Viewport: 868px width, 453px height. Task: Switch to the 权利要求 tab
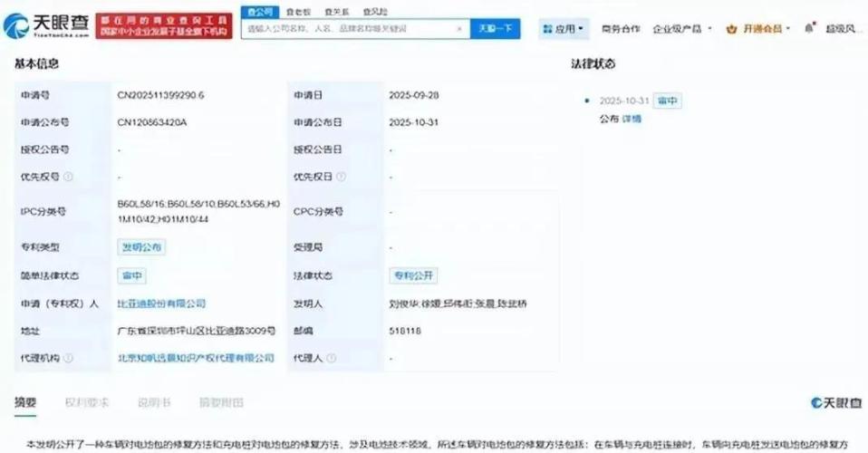(x=87, y=403)
